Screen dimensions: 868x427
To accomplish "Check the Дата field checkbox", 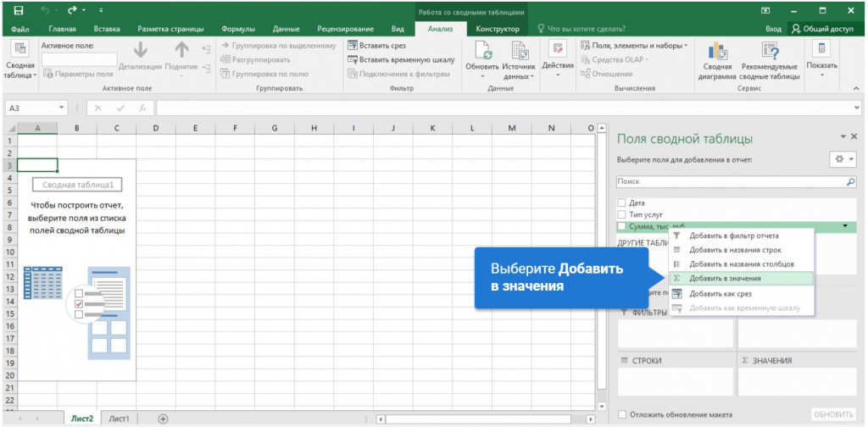I will (x=621, y=203).
